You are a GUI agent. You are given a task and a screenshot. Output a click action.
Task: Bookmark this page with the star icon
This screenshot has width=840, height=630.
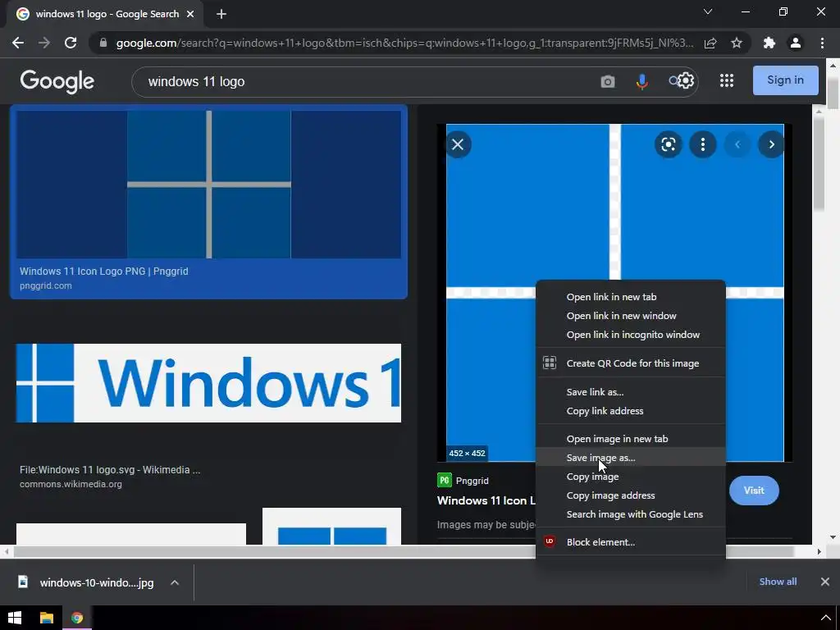(737, 43)
